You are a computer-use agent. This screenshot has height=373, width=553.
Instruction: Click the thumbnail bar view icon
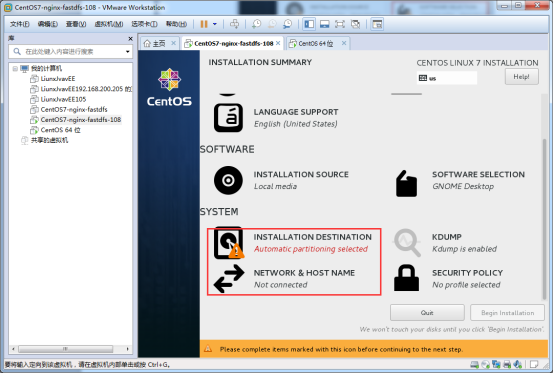(x=324, y=24)
